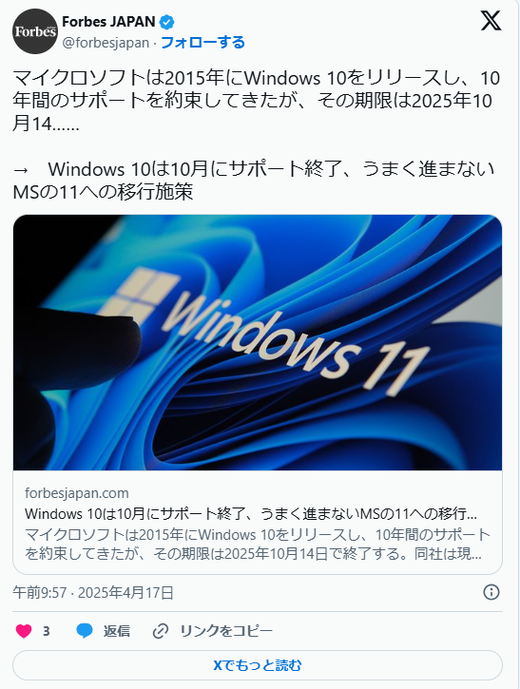Image resolution: width=520 pixels, height=689 pixels.
Task: Click 返信 reply label
Action: tap(116, 631)
